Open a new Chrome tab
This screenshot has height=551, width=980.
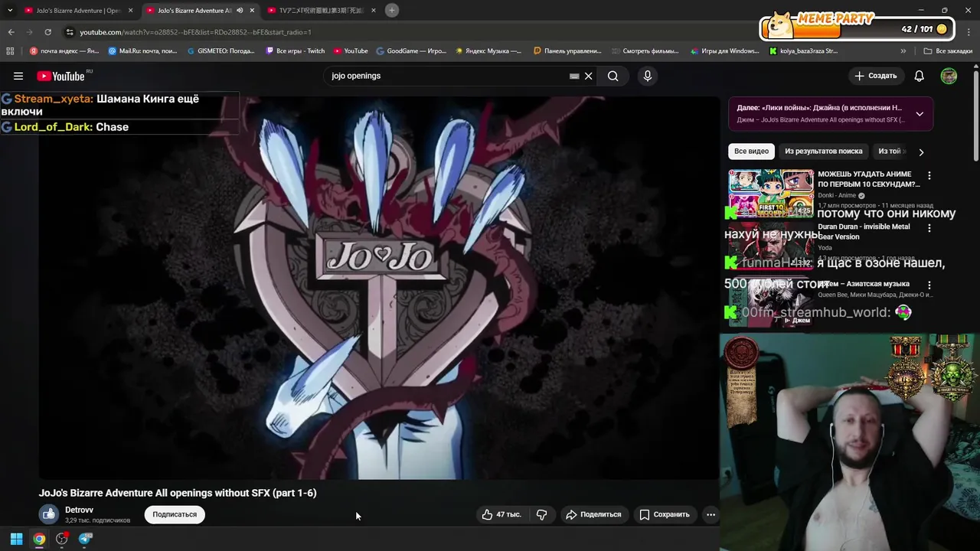pos(392,10)
